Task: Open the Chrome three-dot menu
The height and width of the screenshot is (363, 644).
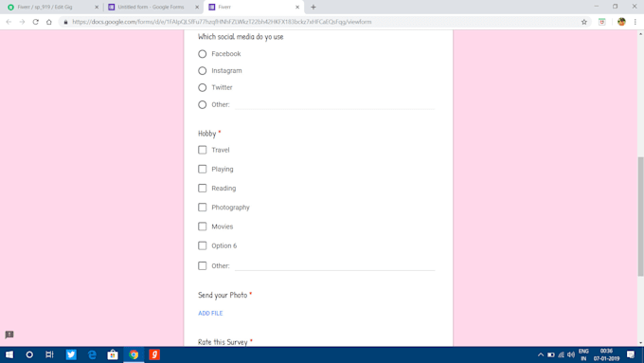Action: click(x=635, y=22)
